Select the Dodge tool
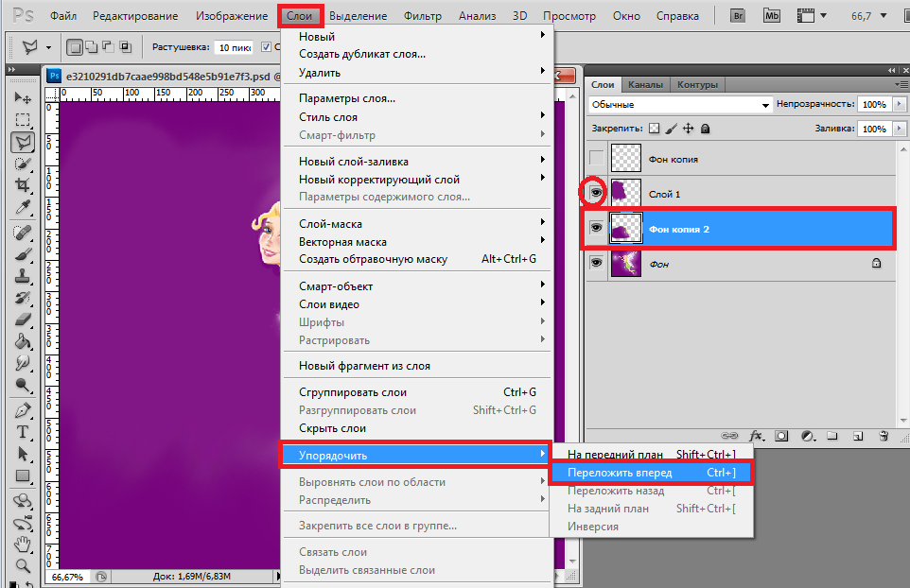Image resolution: width=910 pixels, height=588 pixels. [23, 385]
